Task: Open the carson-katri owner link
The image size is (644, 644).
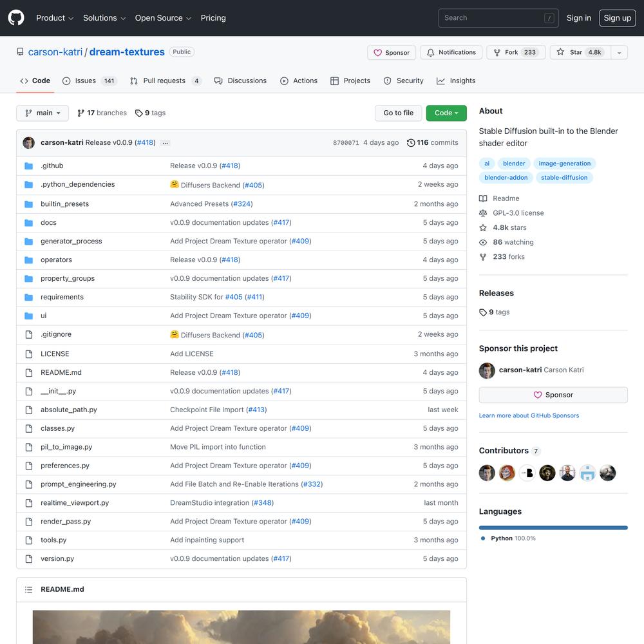Action: (x=55, y=52)
